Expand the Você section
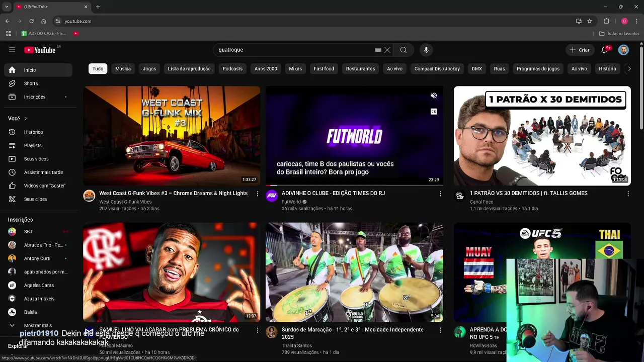The width and height of the screenshot is (644, 362). pyautogui.click(x=18, y=119)
